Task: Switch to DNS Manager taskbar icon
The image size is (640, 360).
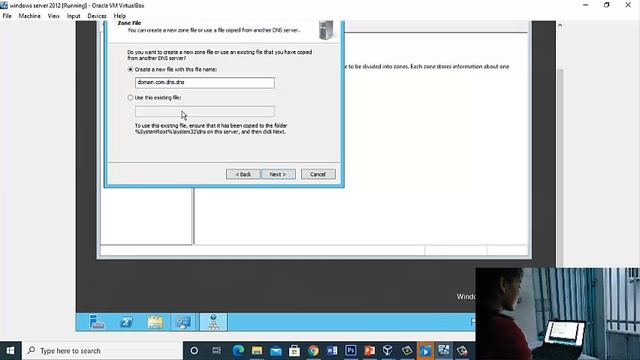Action: pyautogui.click(x=213, y=322)
